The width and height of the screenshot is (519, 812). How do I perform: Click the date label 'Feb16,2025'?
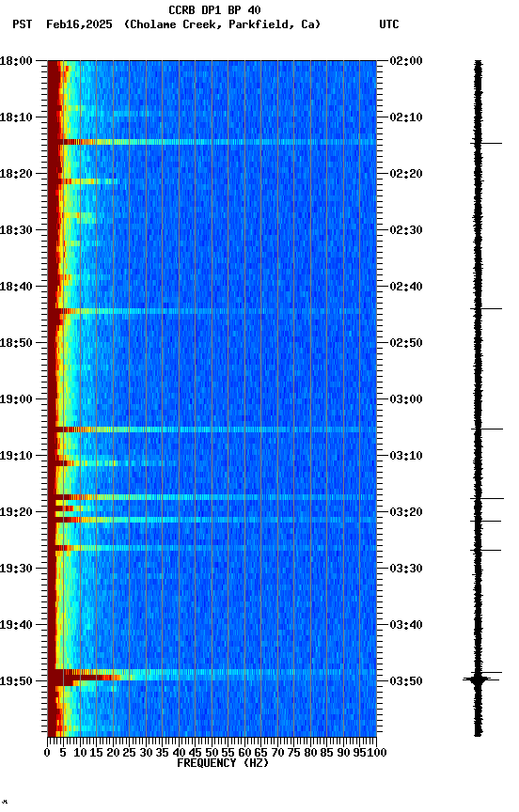tap(79, 24)
